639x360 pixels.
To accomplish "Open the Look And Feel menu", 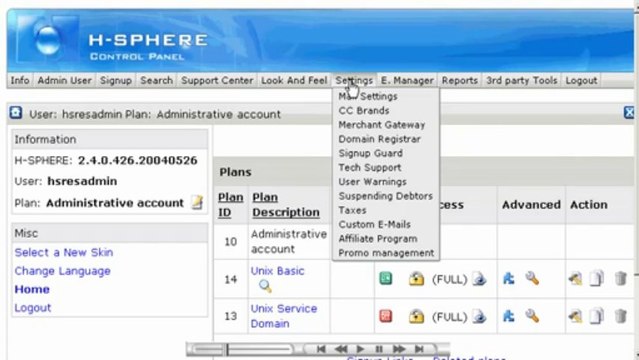I will [294, 80].
